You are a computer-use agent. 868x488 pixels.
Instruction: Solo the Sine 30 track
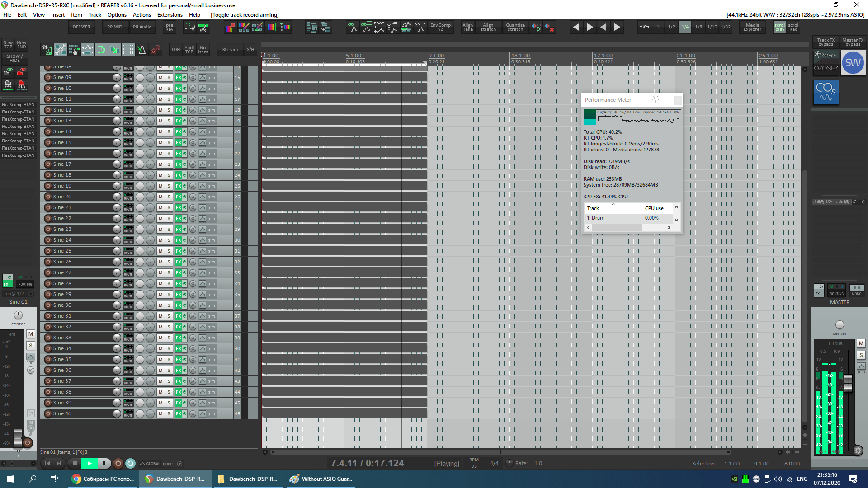pos(169,305)
